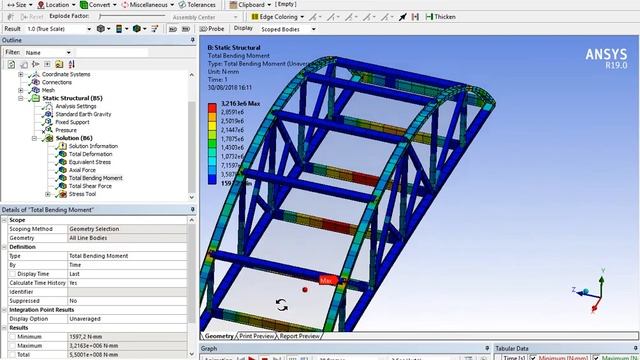Switch to the Print Preview tab
Image resolution: width=640 pixels, height=360 pixels.
(x=257, y=336)
